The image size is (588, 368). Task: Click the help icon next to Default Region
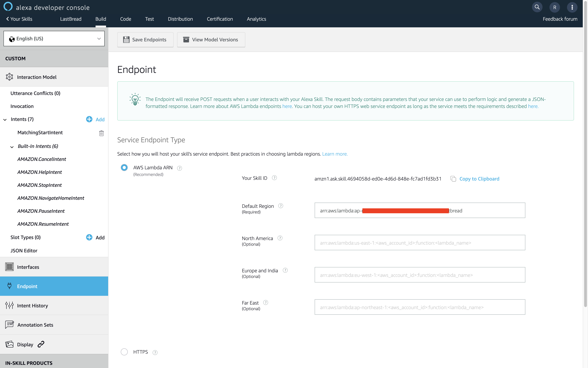point(280,206)
